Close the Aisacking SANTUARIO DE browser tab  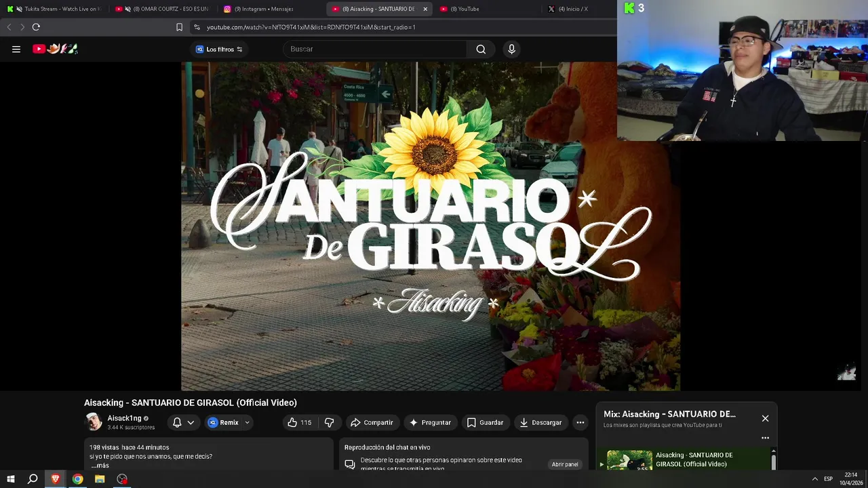coord(425,9)
